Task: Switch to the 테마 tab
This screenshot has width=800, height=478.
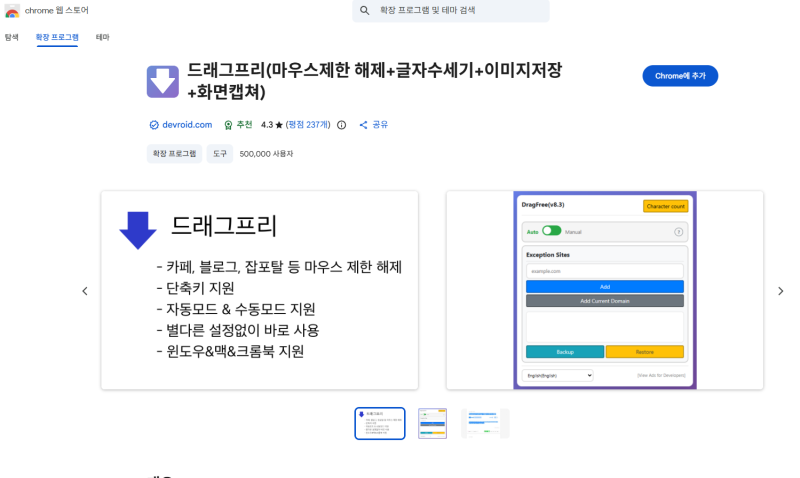Action: click(x=103, y=37)
